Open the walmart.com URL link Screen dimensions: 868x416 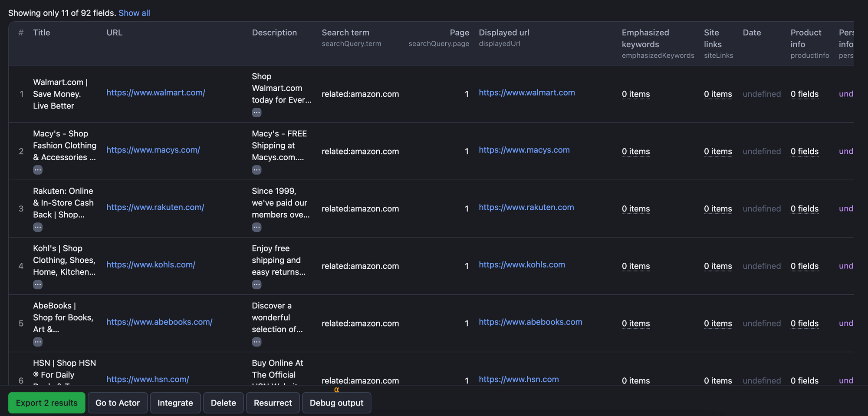[x=155, y=92]
